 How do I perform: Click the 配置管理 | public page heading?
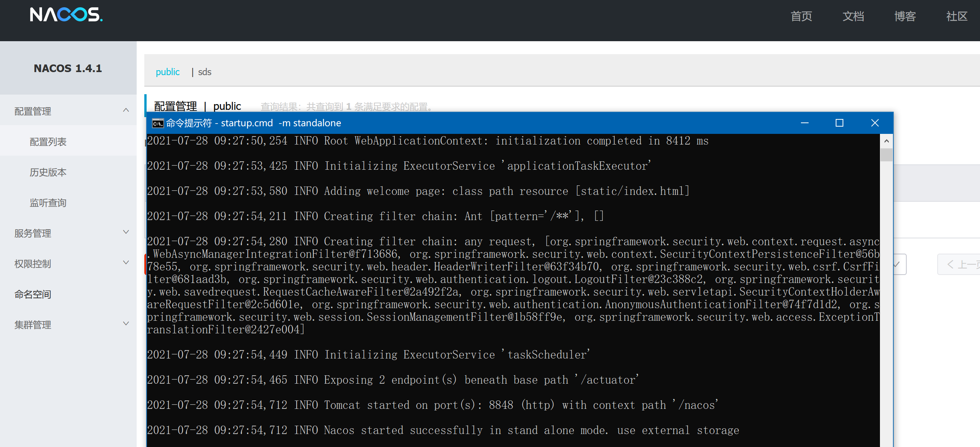coord(197,106)
